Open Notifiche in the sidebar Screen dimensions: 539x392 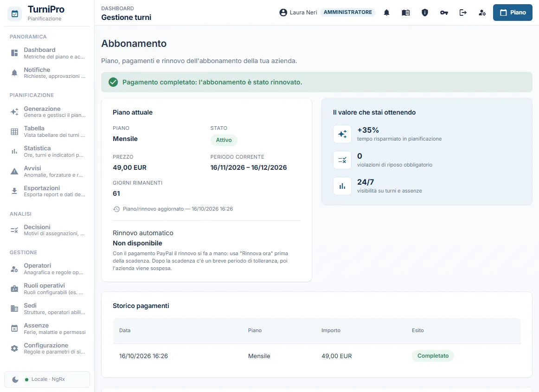47,72
